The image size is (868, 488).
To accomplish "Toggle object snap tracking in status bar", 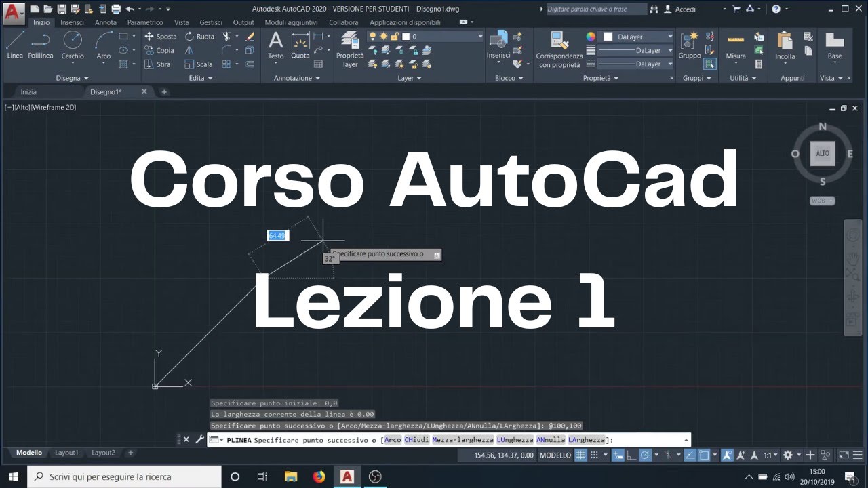I will point(689,455).
